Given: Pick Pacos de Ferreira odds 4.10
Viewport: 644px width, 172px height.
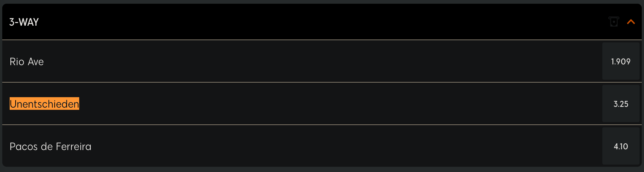Looking at the screenshot, I should pyautogui.click(x=621, y=146).
